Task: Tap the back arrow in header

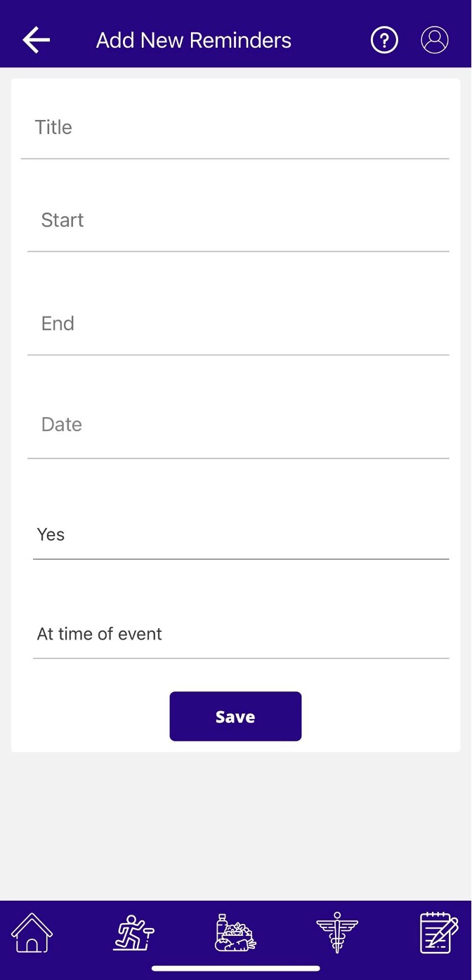Action: (x=36, y=40)
